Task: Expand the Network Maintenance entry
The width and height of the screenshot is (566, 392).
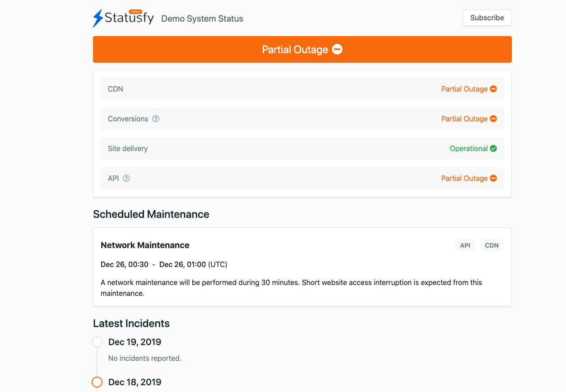Action: click(x=144, y=245)
